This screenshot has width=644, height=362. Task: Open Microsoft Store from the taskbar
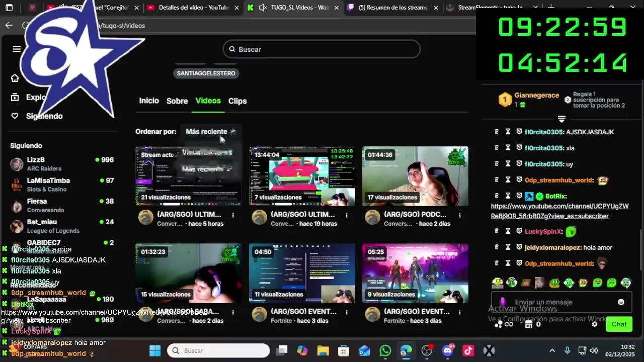(344, 350)
